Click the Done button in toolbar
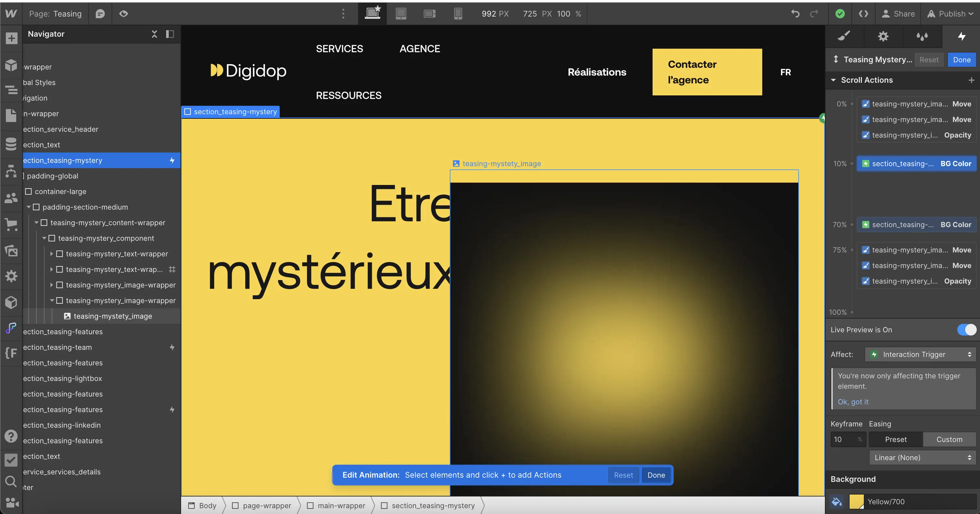 tap(961, 59)
